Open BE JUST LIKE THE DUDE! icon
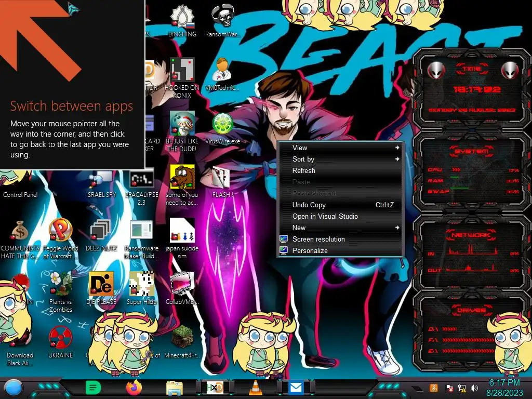The height and width of the screenshot is (399, 532). tap(182, 131)
